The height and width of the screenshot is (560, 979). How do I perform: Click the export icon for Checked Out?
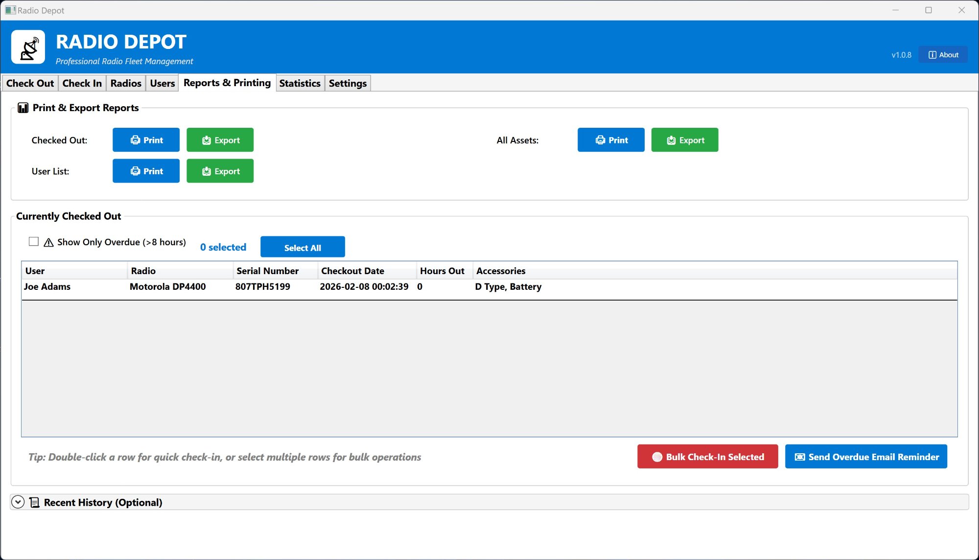click(207, 140)
